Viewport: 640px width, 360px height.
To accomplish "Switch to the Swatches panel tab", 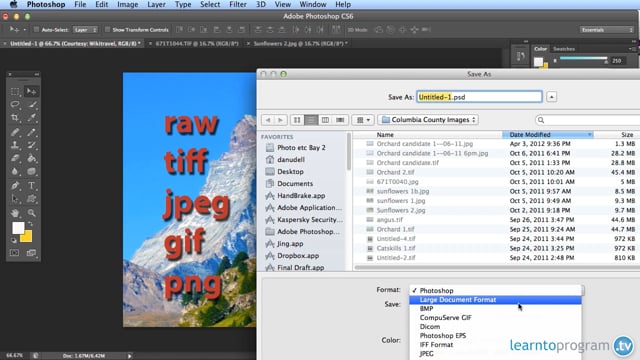I will (564, 49).
